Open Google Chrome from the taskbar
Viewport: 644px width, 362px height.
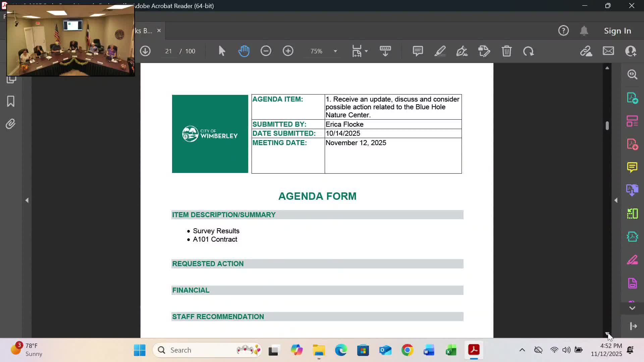coord(407,350)
